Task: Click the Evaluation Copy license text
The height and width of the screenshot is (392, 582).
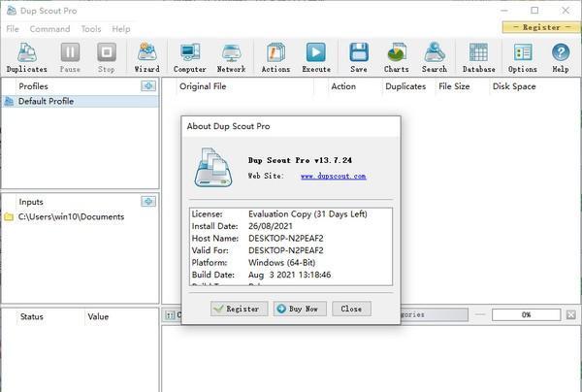Action: 307,214
